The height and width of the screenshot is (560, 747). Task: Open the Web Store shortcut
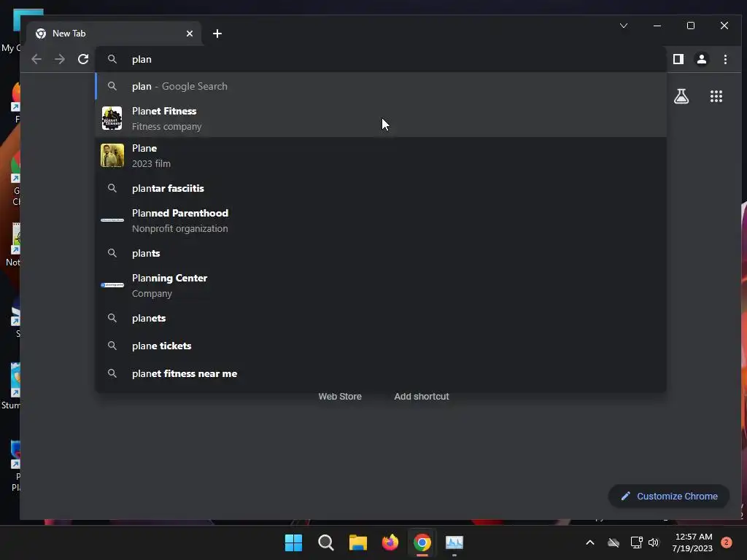click(x=340, y=396)
